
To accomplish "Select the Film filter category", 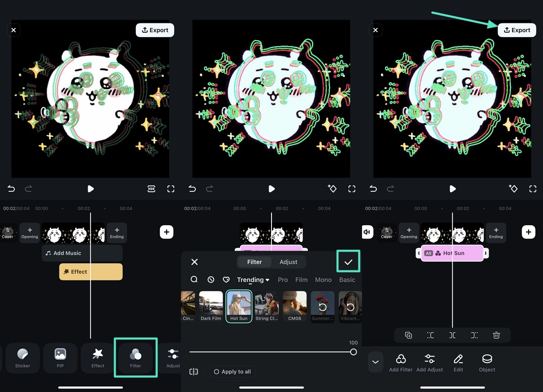I will pos(301,280).
